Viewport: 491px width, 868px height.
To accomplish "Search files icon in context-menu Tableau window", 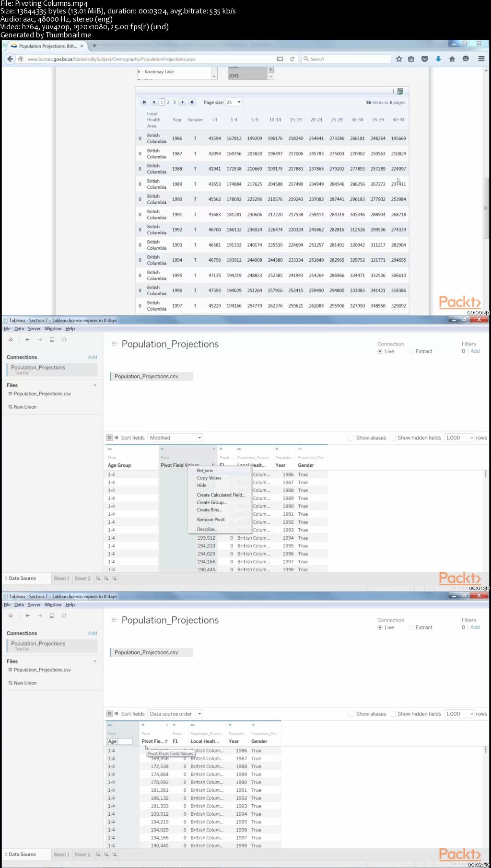I will coord(95,385).
